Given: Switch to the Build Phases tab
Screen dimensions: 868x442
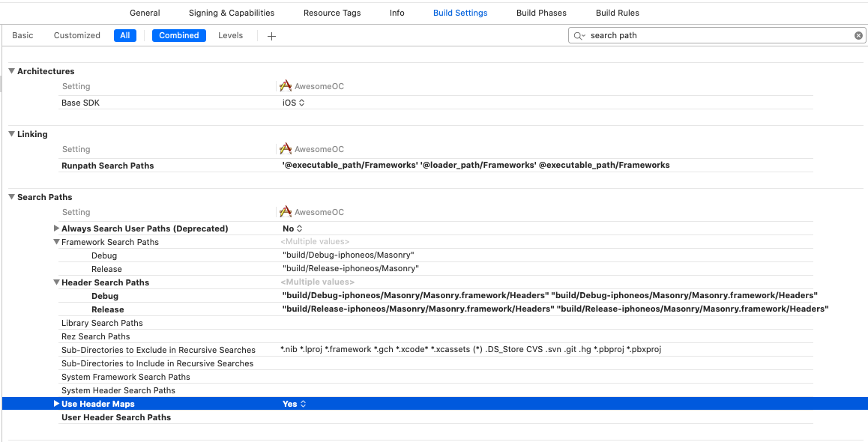Looking at the screenshot, I should click(x=541, y=13).
